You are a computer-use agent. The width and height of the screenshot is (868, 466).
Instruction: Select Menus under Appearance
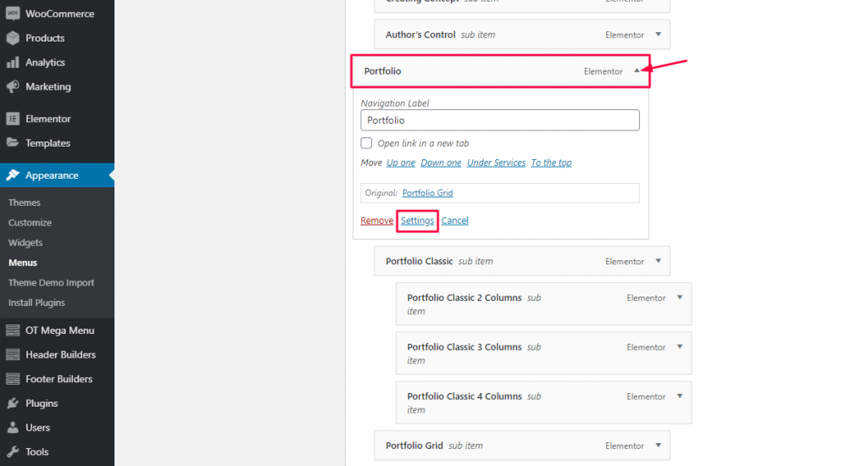23,263
